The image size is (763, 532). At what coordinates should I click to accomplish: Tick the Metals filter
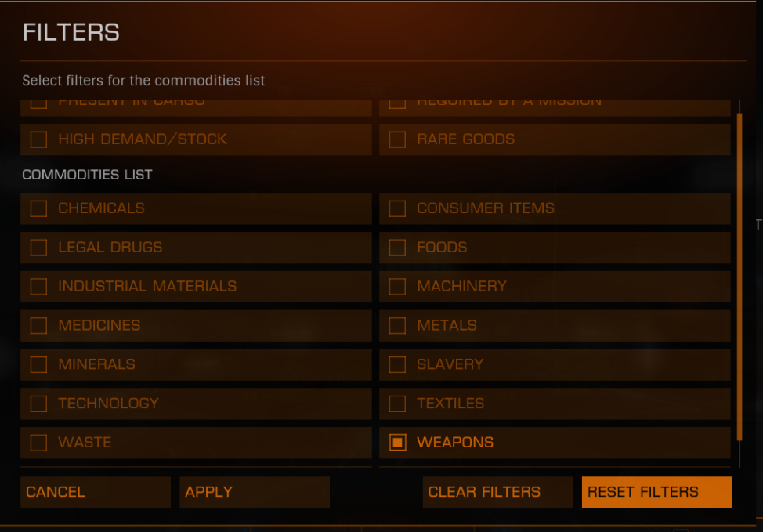pos(397,325)
